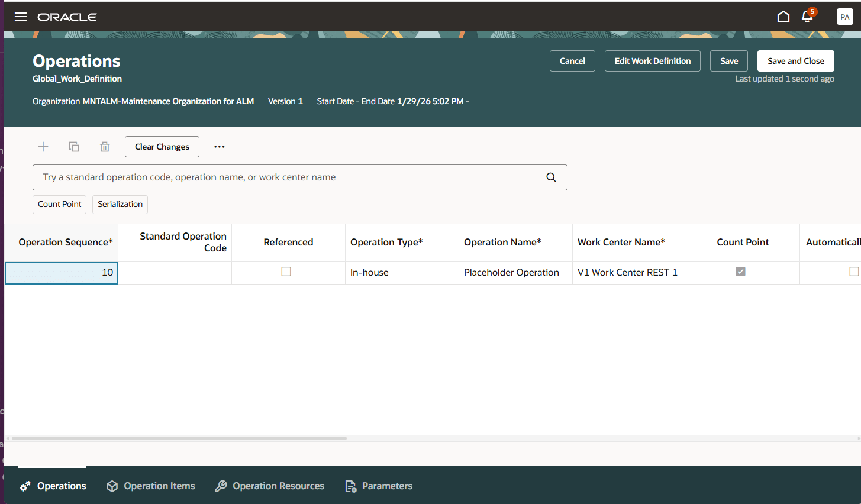
Task: Open the notifications bell with 5 alerts
Action: coord(807,17)
